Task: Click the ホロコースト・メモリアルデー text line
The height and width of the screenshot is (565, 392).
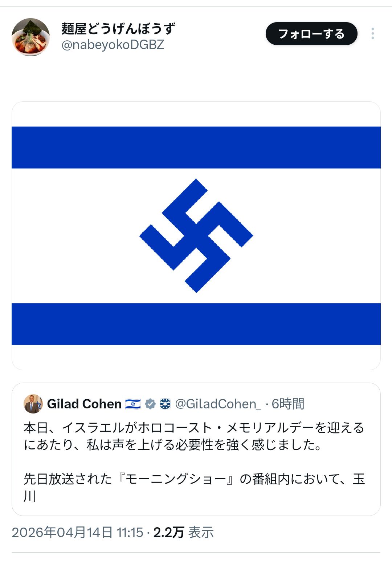Action: (x=193, y=428)
